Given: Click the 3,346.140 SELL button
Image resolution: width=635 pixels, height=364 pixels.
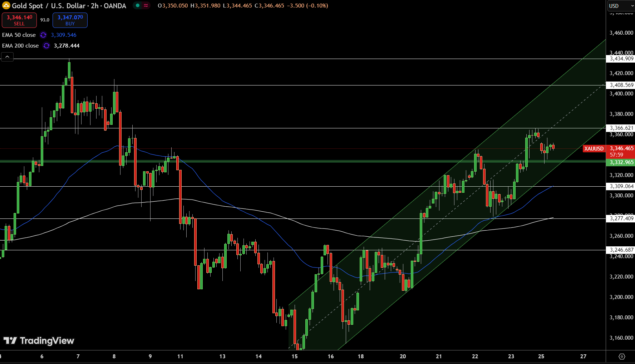Looking at the screenshot, I should [19, 20].
